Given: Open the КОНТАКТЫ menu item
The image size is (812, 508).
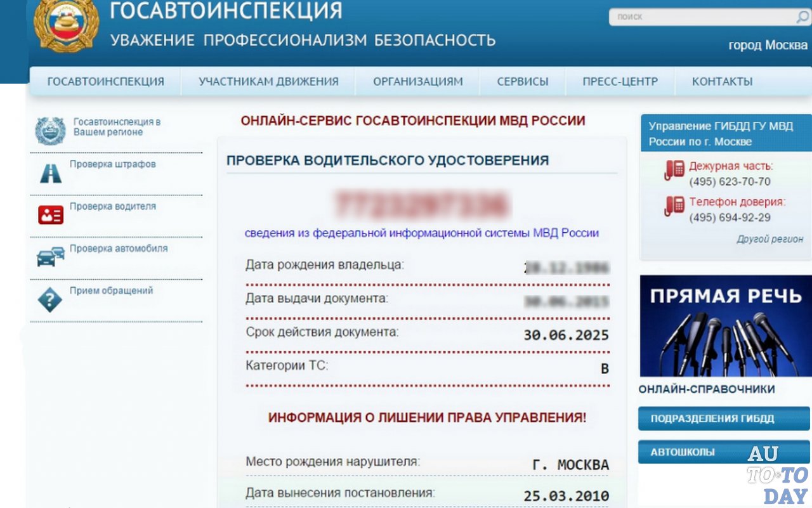Looking at the screenshot, I should tap(723, 81).
